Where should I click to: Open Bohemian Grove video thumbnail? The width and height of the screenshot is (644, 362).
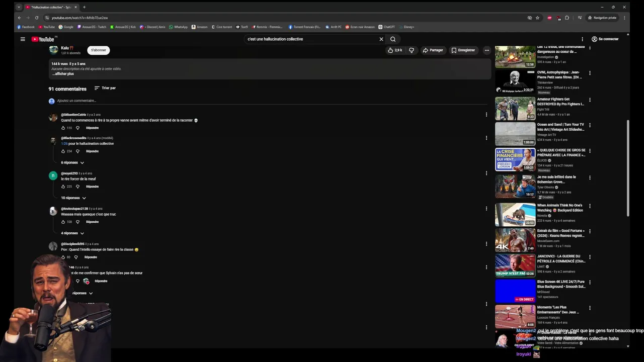coord(515,186)
